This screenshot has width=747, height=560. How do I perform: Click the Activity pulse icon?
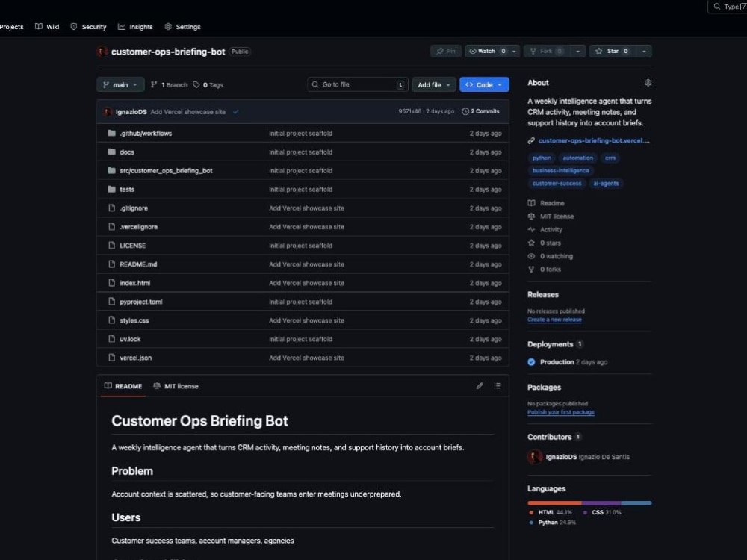coord(531,229)
